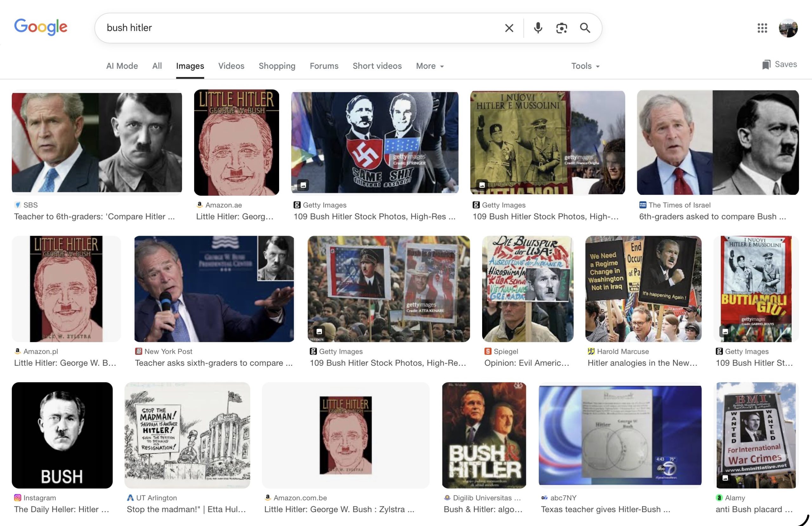
Task: Open the UT Arlington cartoon thumbnail
Action: [187, 435]
